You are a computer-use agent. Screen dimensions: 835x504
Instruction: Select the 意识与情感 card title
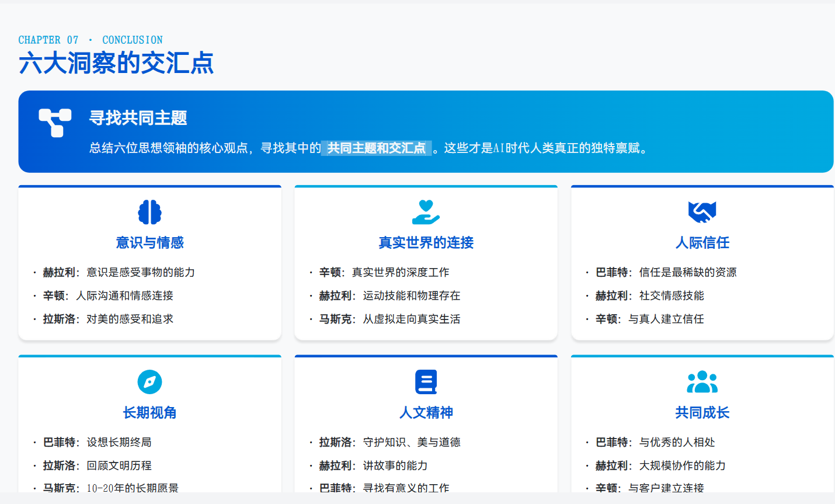coord(149,242)
